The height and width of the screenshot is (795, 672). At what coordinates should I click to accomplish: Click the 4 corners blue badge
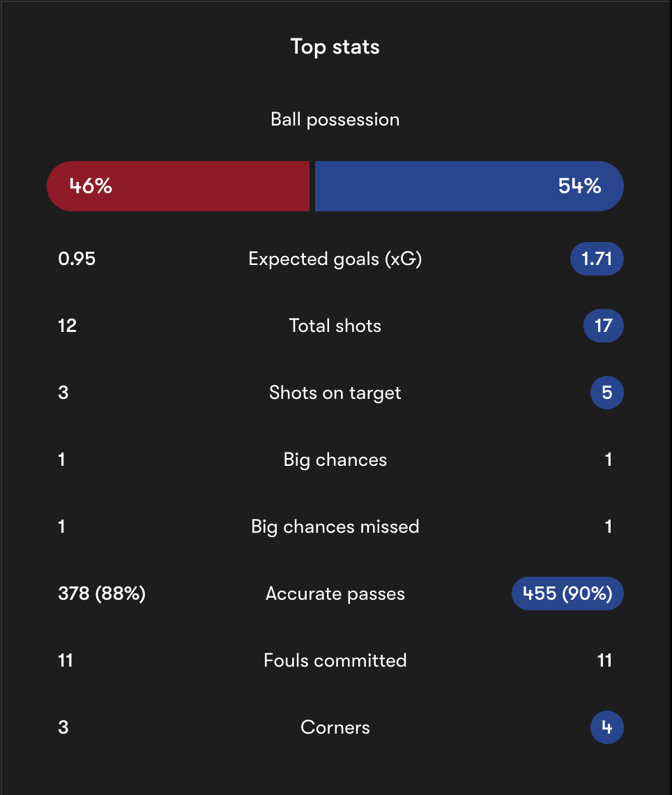tap(607, 727)
